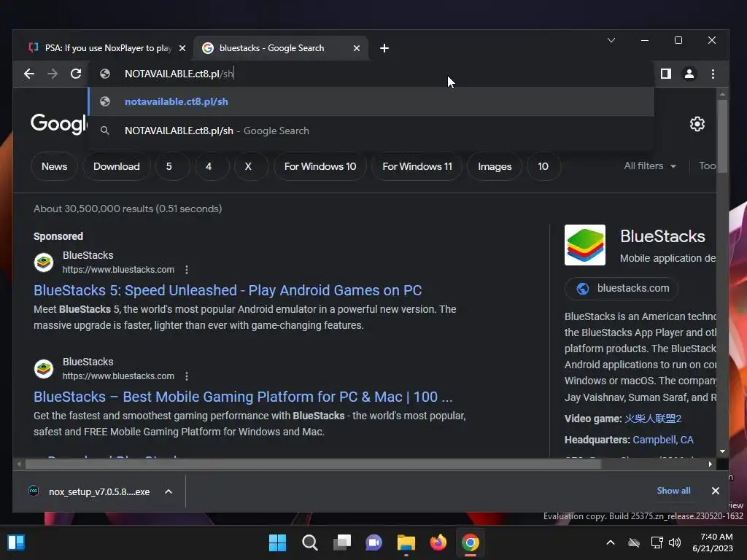Open Campbell, CA headquarters link
Viewport: 747px width, 560px height.
tap(662, 440)
